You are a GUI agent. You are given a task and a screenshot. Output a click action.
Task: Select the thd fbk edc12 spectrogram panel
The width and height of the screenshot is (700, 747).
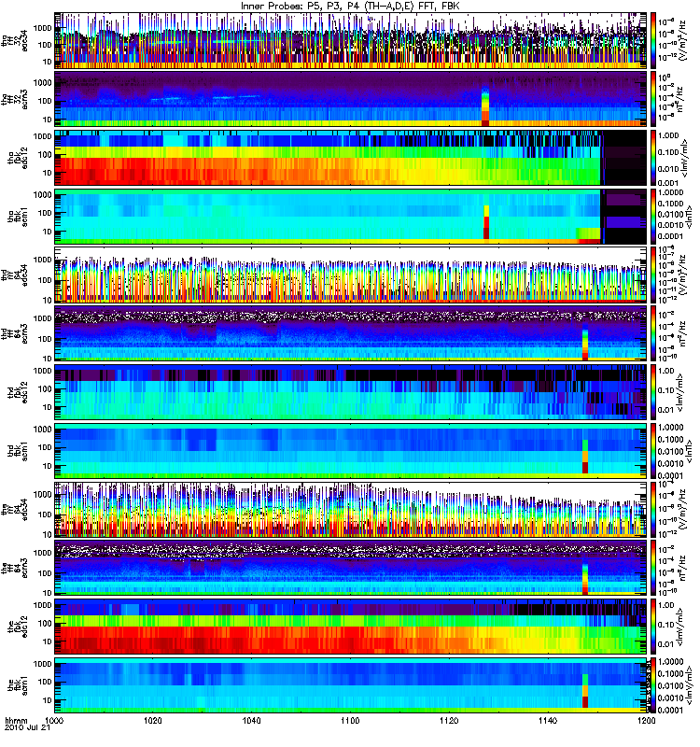[351, 392]
